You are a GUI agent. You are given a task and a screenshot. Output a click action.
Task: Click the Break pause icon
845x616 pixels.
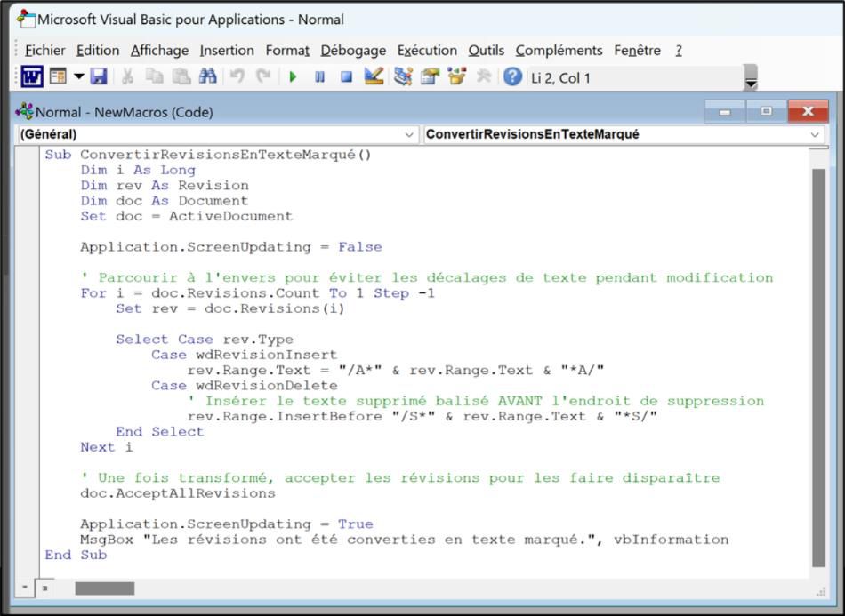pos(319,77)
